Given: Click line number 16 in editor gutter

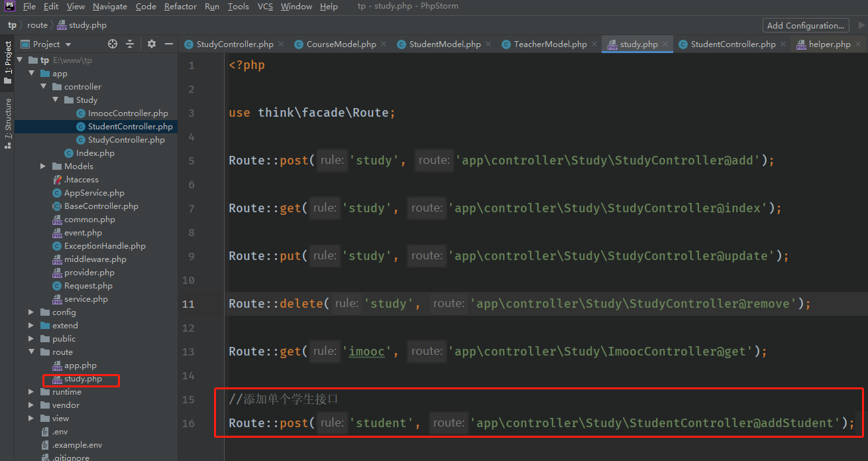Looking at the screenshot, I should click(x=188, y=423).
